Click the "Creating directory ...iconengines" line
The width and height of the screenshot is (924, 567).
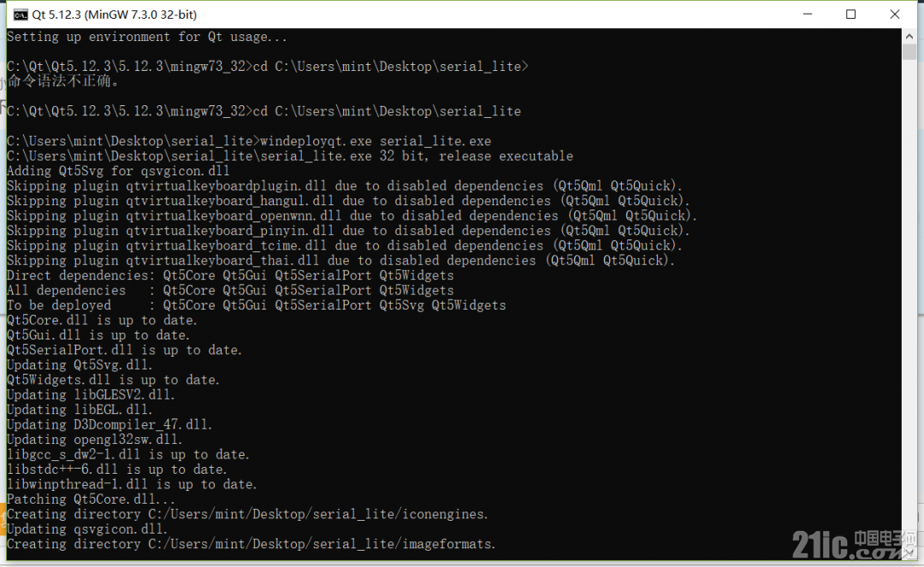247,514
